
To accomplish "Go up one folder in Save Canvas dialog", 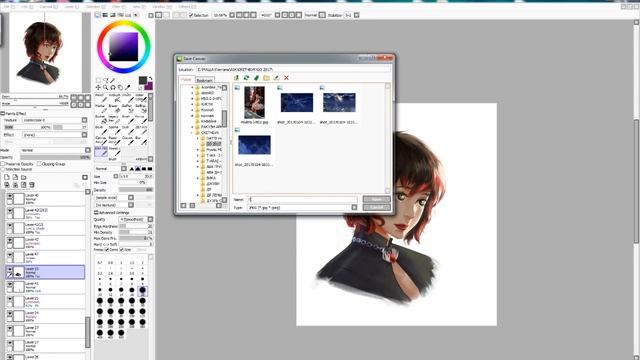I will [236, 78].
